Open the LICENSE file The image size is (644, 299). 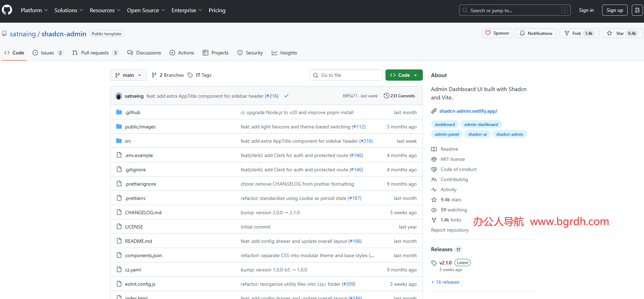[134, 227]
